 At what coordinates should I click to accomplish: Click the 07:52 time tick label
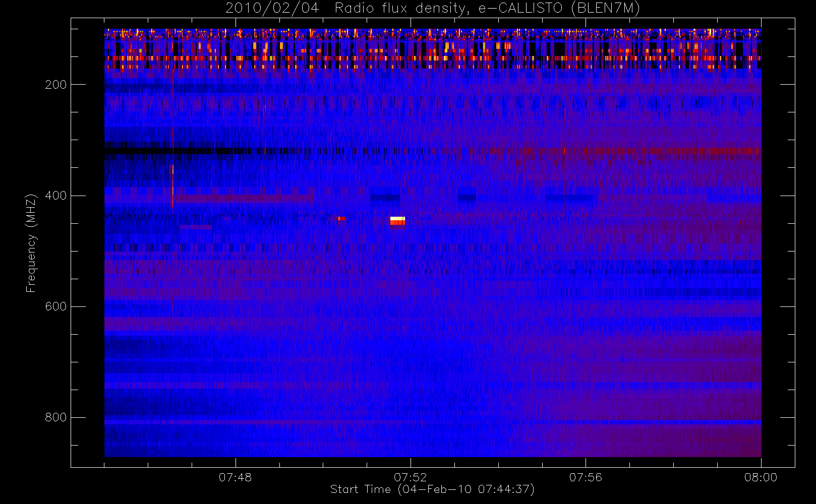(410, 477)
